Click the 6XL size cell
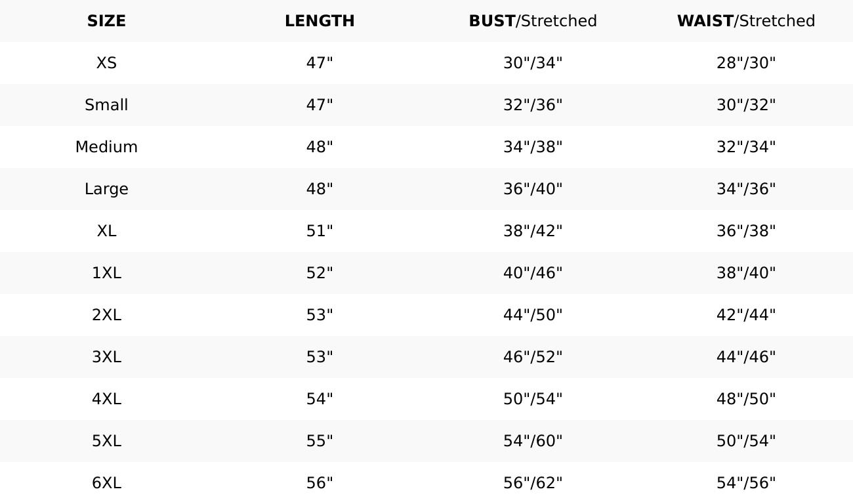Image resolution: width=853 pixels, height=504 pixels. [x=106, y=483]
